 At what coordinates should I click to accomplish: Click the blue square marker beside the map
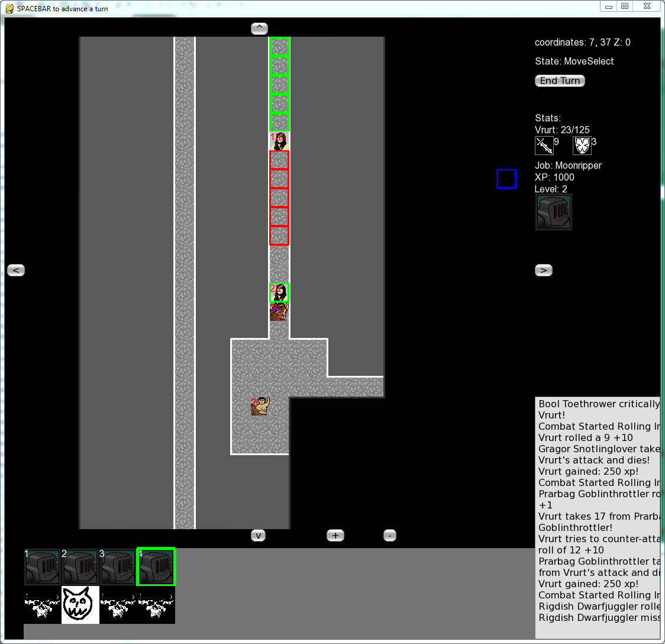coord(506,179)
